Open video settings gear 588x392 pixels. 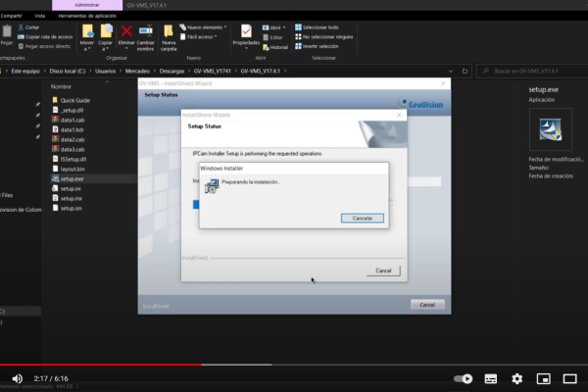coord(517,379)
